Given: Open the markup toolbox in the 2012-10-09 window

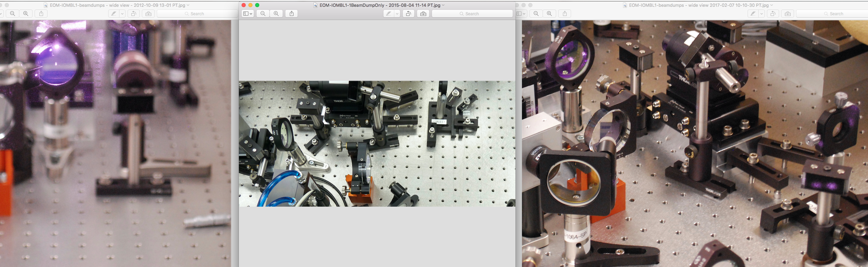Looking at the screenshot, I should click(x=148, y=14).
